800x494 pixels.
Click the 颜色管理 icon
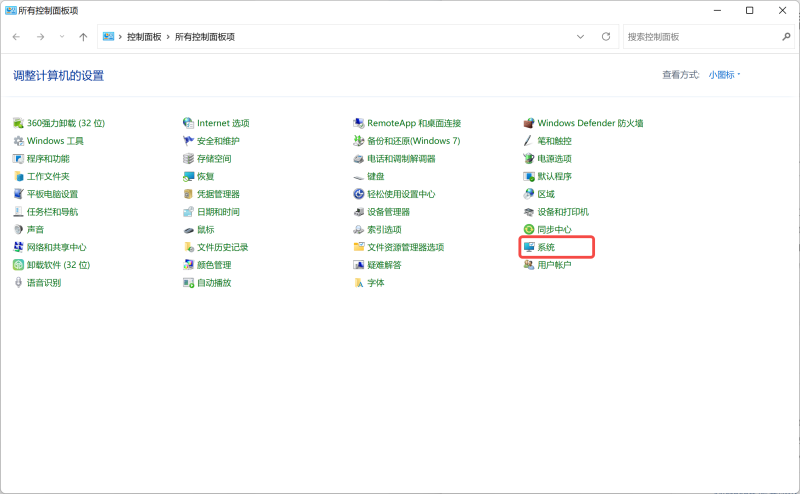[x=188, y=265]
